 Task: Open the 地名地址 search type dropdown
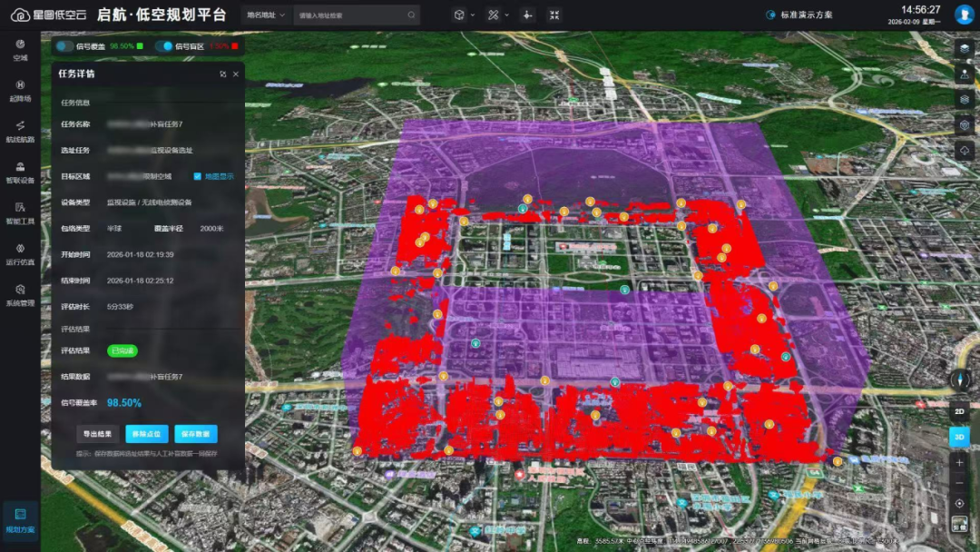coord(267,15)
